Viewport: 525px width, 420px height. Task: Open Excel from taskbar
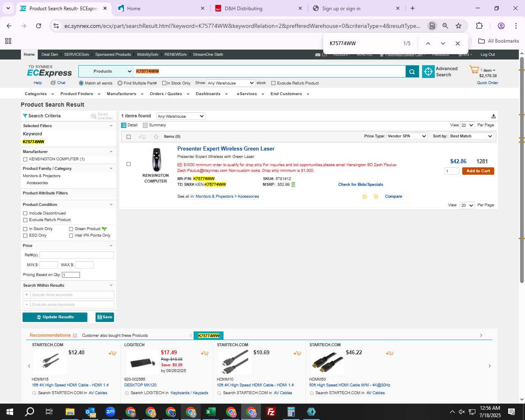tap(211, 412)
